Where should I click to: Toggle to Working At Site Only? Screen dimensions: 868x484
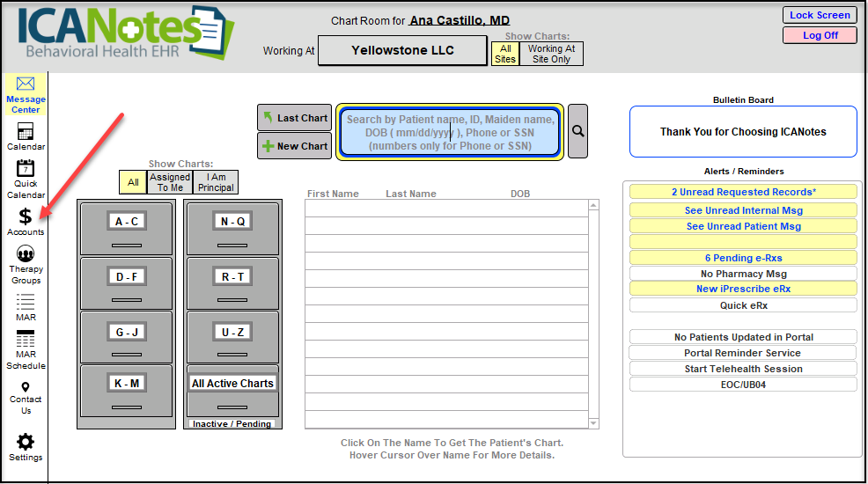[551, 54]
